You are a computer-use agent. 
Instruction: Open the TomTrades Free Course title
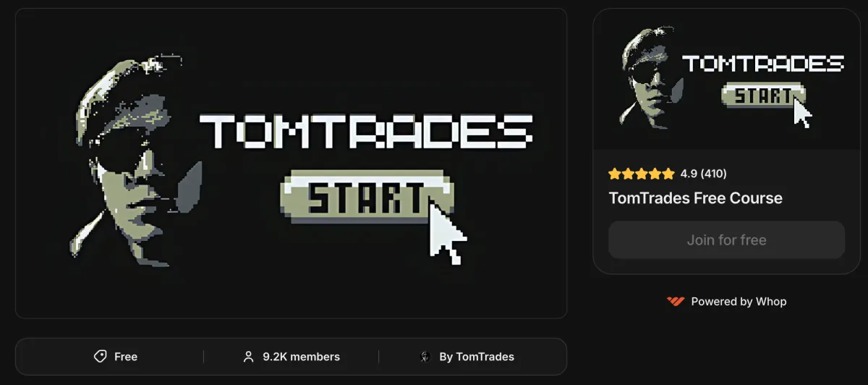(x=695, y=198)
